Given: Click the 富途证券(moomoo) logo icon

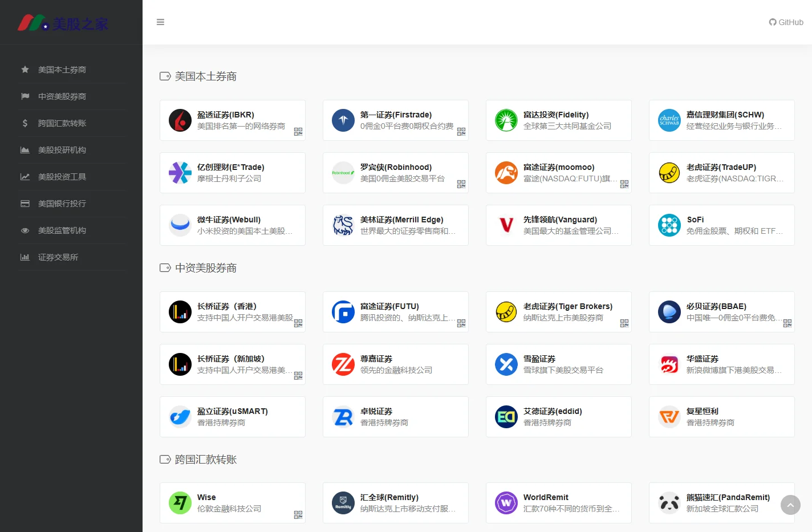Looking at the screenshot, I should pyautogui.click(x=506, y=173).
